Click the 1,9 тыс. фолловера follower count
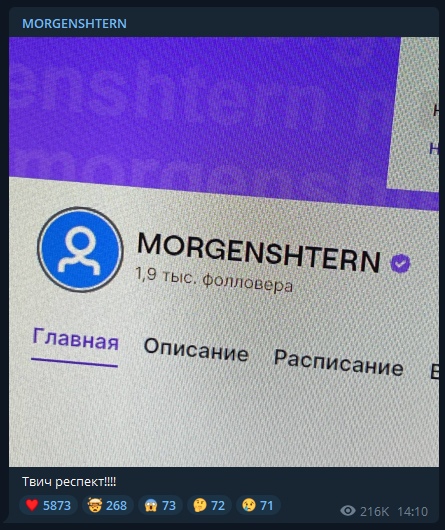445x530 pixels. 214,280
